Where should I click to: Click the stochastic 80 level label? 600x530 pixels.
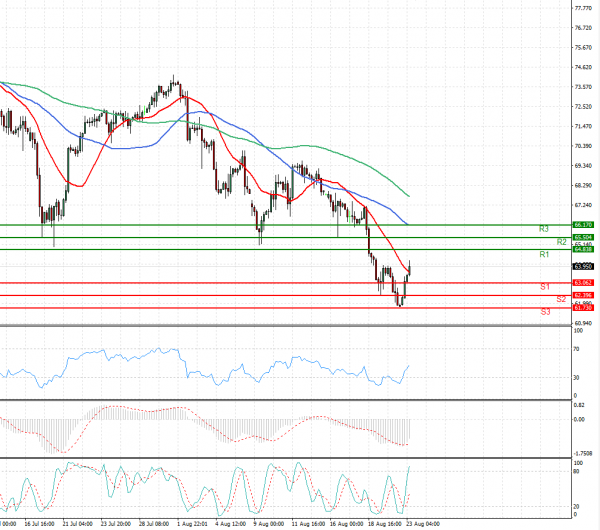(x=577, y=471)
